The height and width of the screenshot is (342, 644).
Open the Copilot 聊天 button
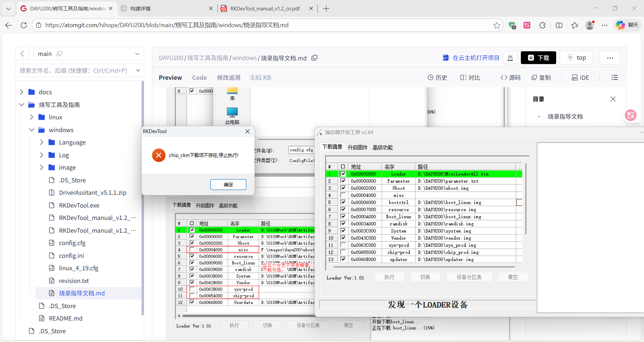coord(627,25)
